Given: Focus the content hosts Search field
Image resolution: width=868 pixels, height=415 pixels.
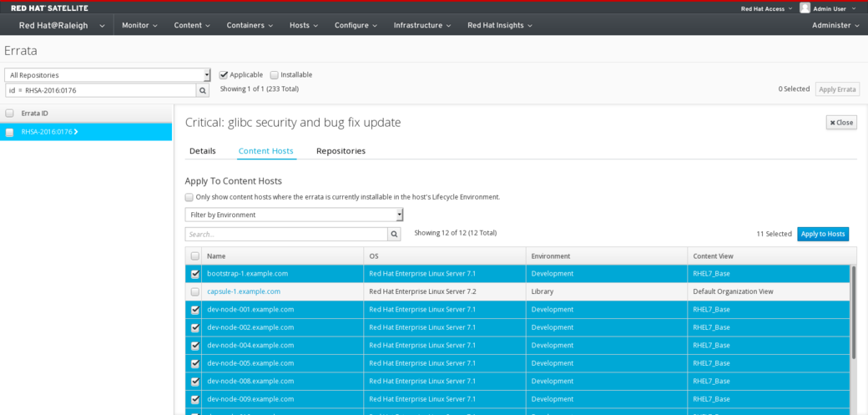Looking at the screenshot, I should click(286, 235).
